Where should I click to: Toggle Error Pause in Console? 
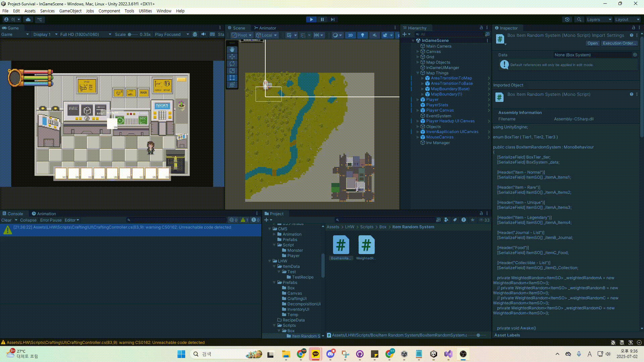coord(51,220)
